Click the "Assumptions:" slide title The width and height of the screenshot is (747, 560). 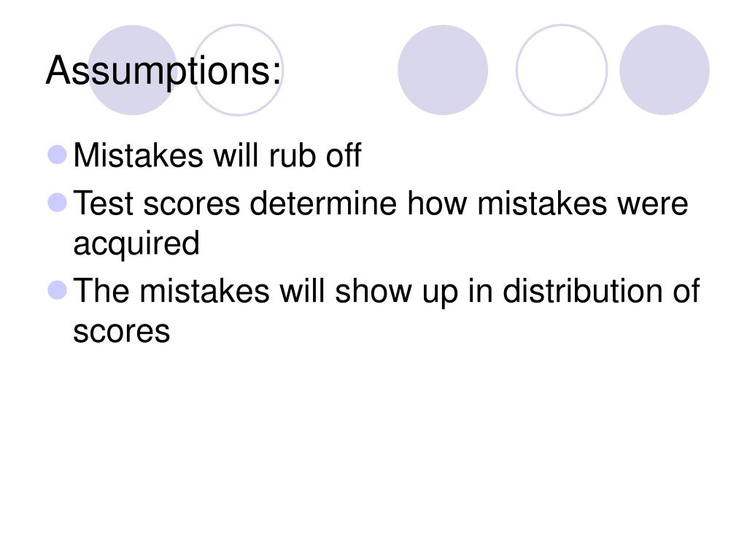[x=163, y=71]
